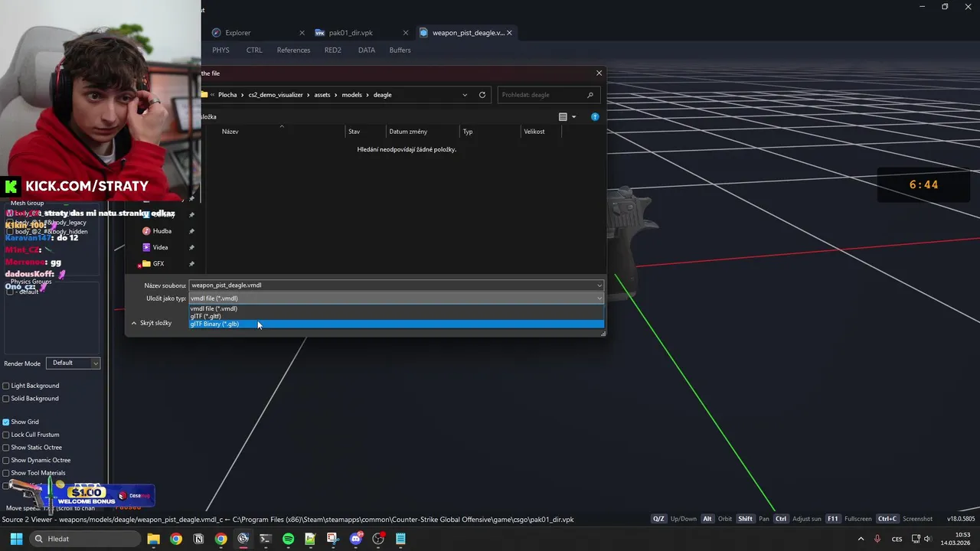Open the DATA sub-tab

coord(367,51)
